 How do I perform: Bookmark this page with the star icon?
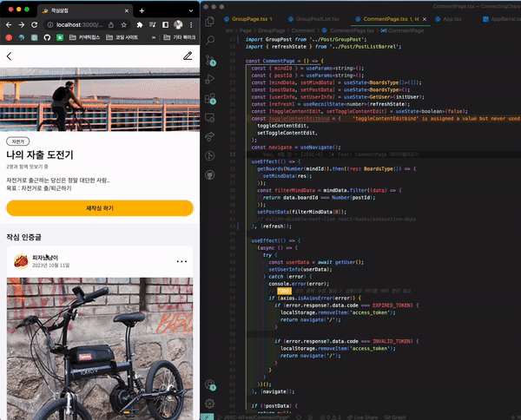click(x=123, y=25)
